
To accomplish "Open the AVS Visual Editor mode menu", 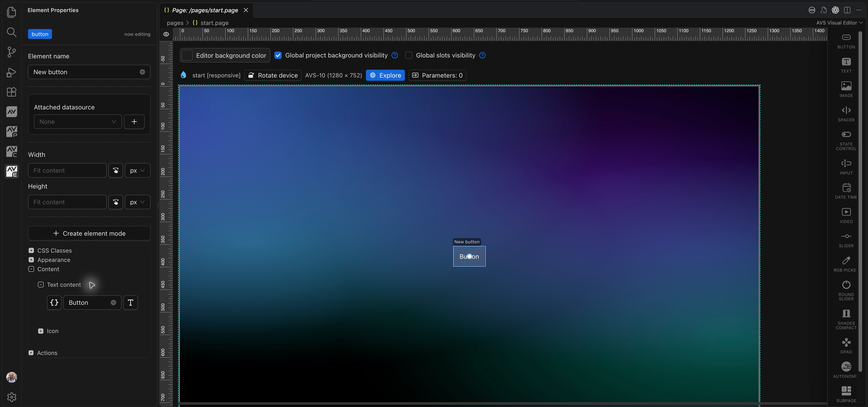I will coord(839,23).
